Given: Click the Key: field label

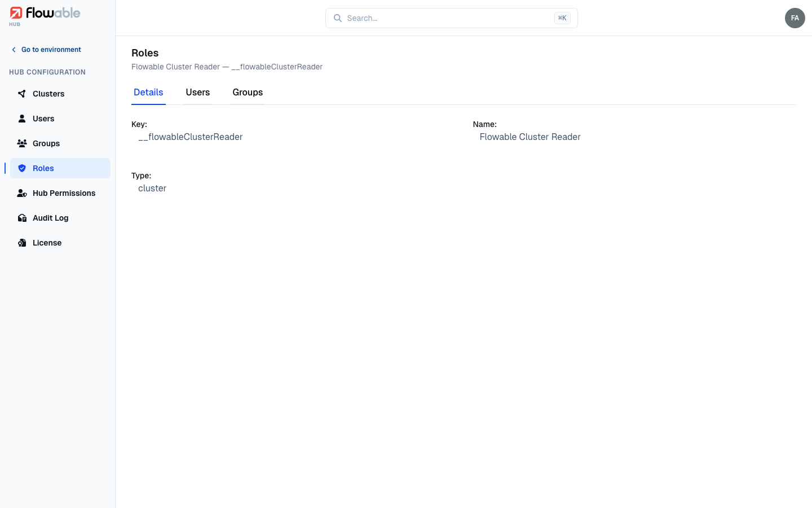Looking at the screenshot, I should pyautogui.click(x=139, y=124).
